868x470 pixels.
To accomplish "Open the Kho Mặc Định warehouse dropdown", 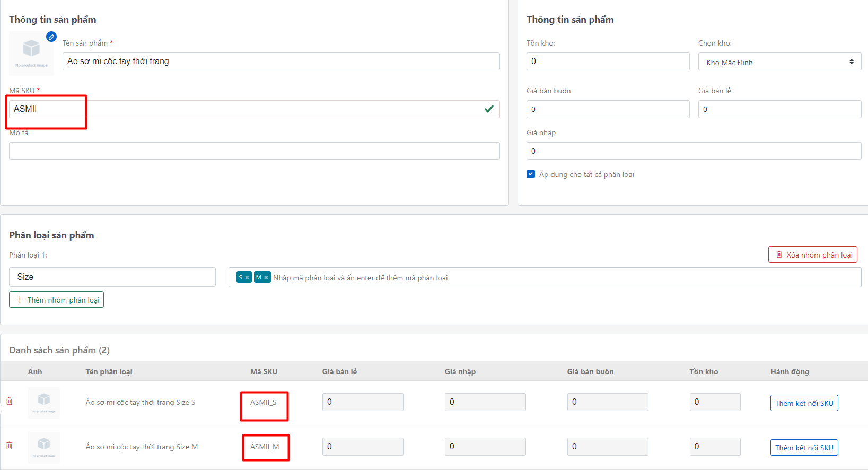I will click(x=779, y=62).
